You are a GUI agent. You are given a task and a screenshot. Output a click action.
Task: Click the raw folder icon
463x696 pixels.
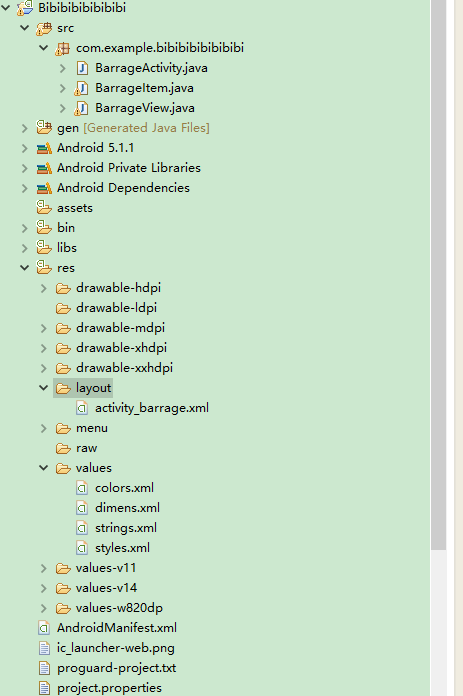(x=63, y=449)
